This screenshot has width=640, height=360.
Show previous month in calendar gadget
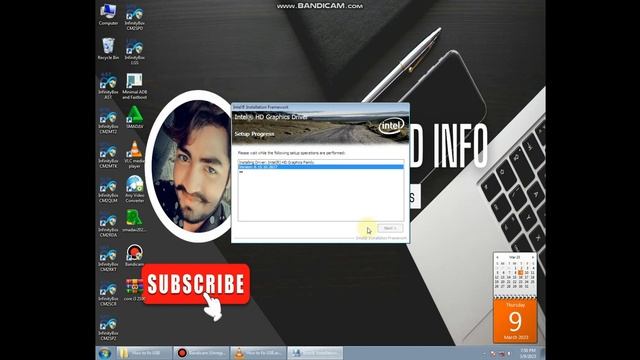pyautogui.click(x=497, y=258)
